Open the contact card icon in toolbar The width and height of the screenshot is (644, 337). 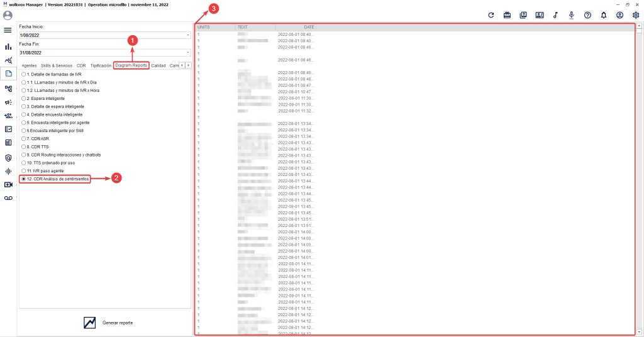click(539, 15)
